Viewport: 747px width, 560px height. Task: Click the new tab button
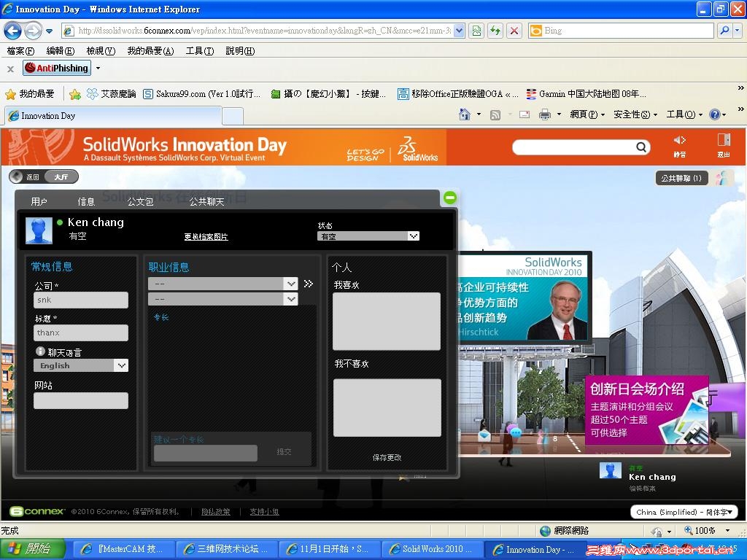(x=233, y=116)
